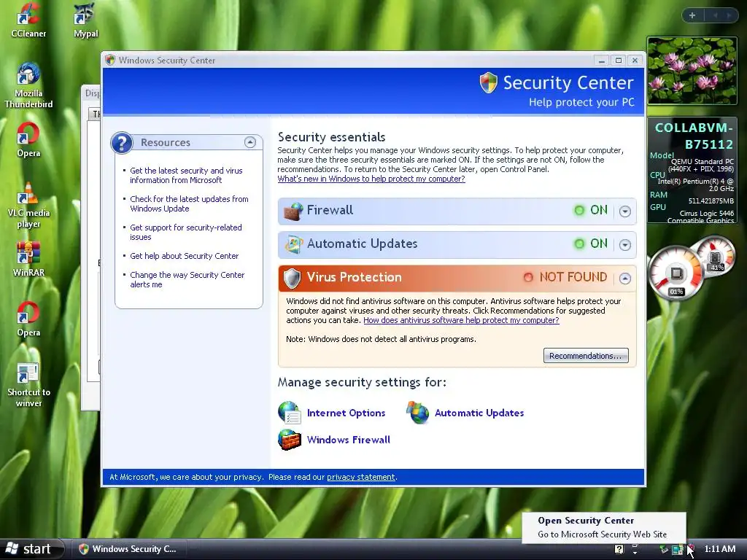Image resolution: width=747 pixels, height=560 pixels.
Task: Collapse the Resources panel
Action: (250, 142)
